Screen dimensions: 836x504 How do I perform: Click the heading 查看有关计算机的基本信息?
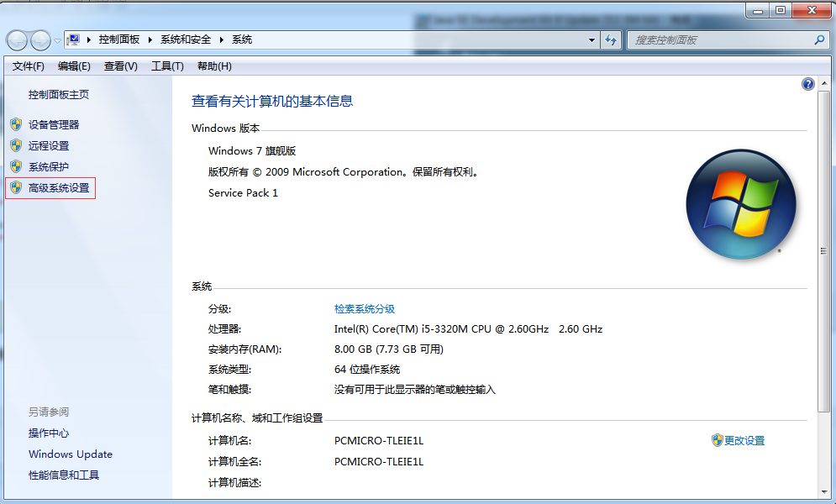[x=272, y=102]
